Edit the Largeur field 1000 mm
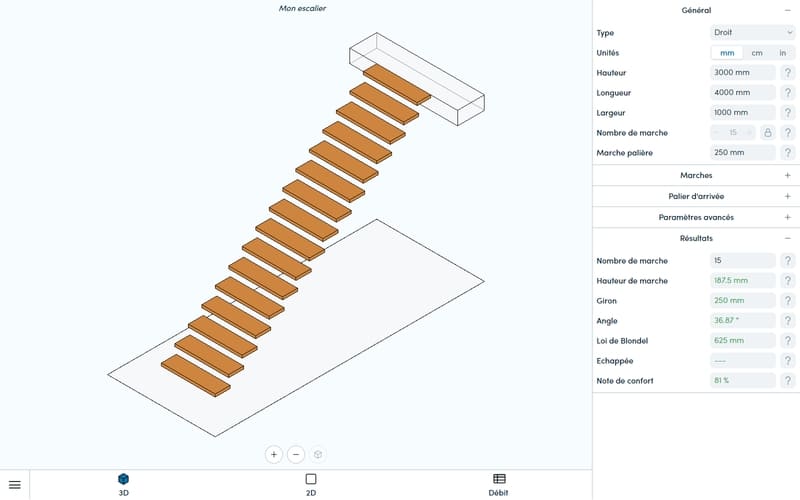Screen dimensions: 800x500 743,112
